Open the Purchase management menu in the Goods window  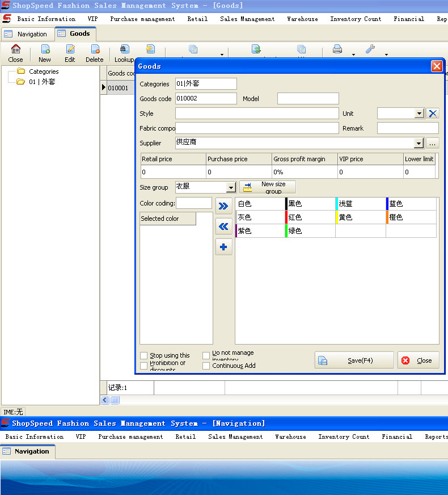coord(142,19)
